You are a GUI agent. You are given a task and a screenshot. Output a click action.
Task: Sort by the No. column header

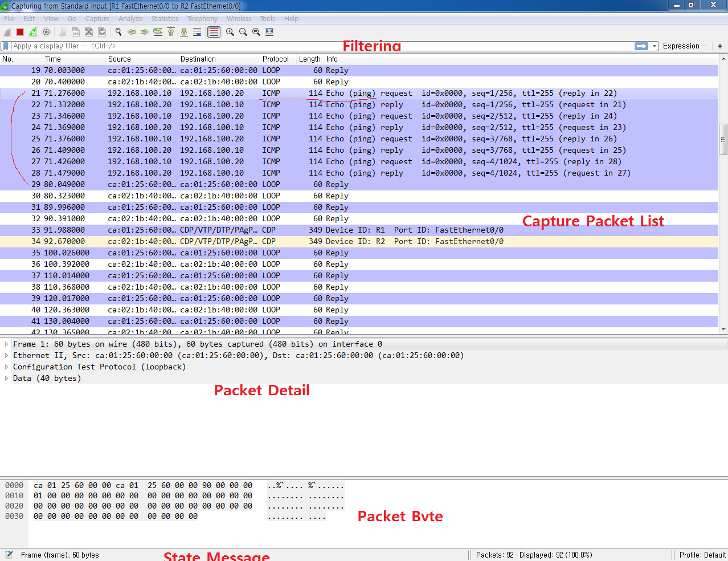pyautogui.click(x=21, y=59)
